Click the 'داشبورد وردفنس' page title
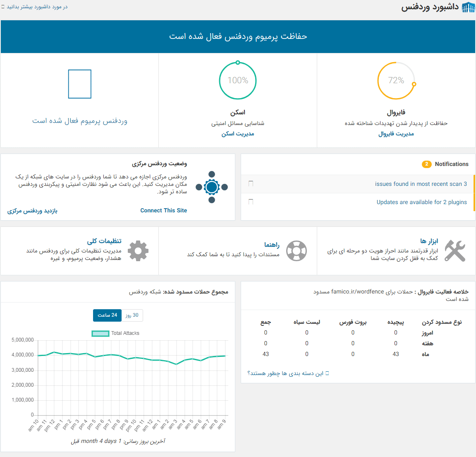 coord(430,7)
